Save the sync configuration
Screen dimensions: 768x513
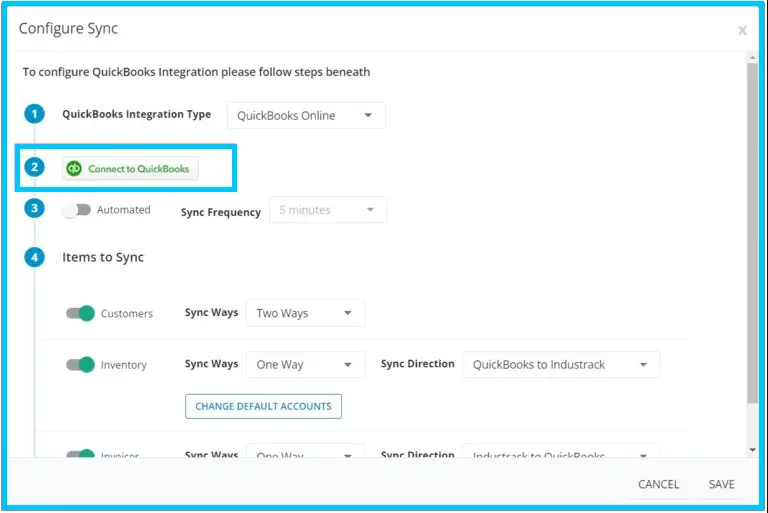pos(721,484)
